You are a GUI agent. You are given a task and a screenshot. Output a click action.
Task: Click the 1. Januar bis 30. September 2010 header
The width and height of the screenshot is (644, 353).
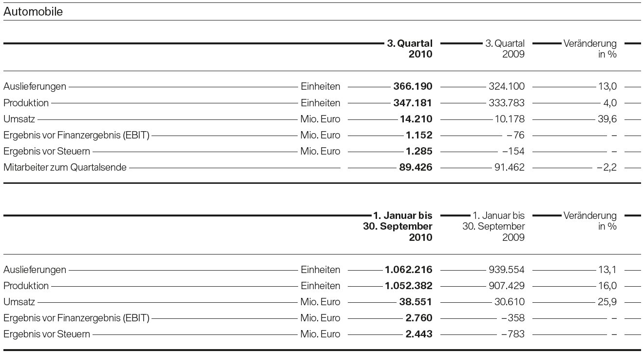(x=398, y=226)
